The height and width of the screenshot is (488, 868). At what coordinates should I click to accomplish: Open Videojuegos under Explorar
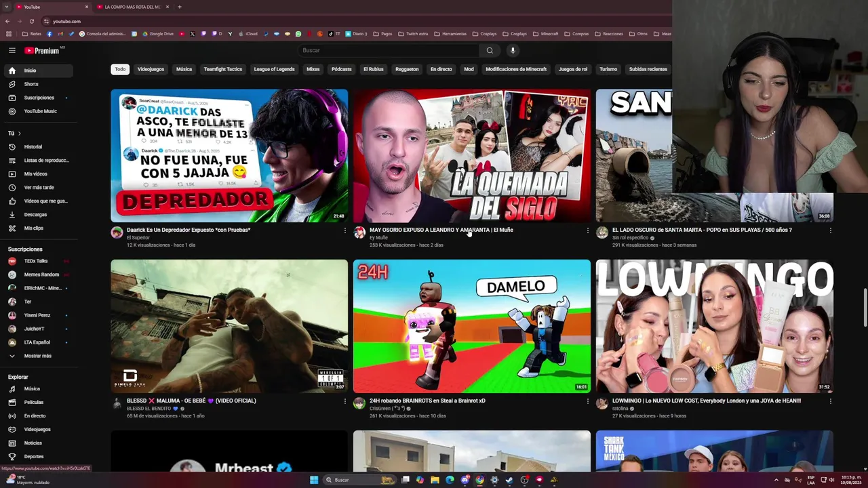click(x=38, y=430)
